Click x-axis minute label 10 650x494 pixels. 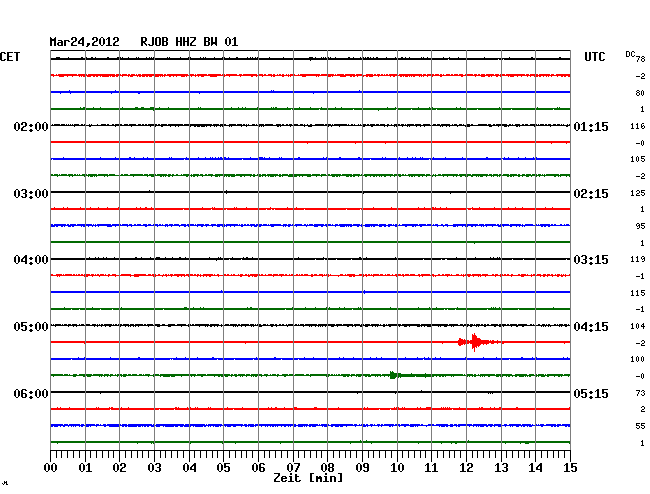[x=397, y=467]
